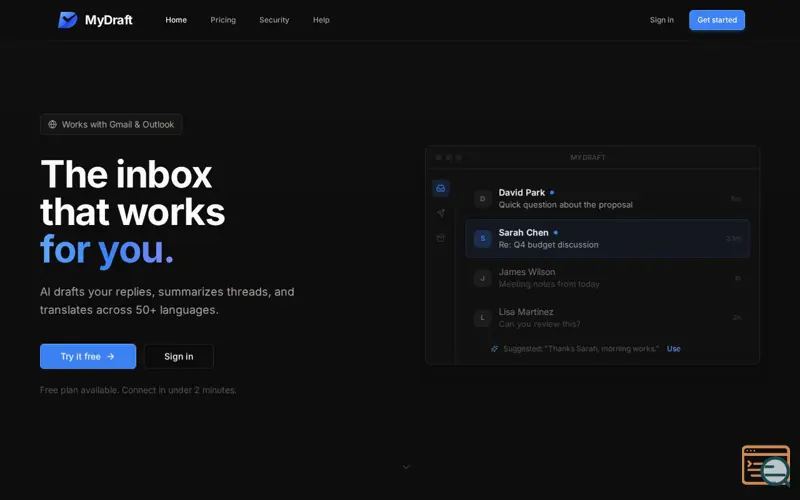
Task: Click the J avatar beside James Wilson
Action: point(482,279)
